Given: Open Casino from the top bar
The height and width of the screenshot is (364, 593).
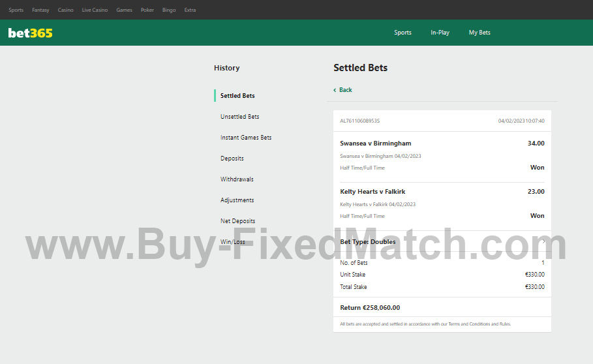Looking at the screenshot, I should [65, 10].
